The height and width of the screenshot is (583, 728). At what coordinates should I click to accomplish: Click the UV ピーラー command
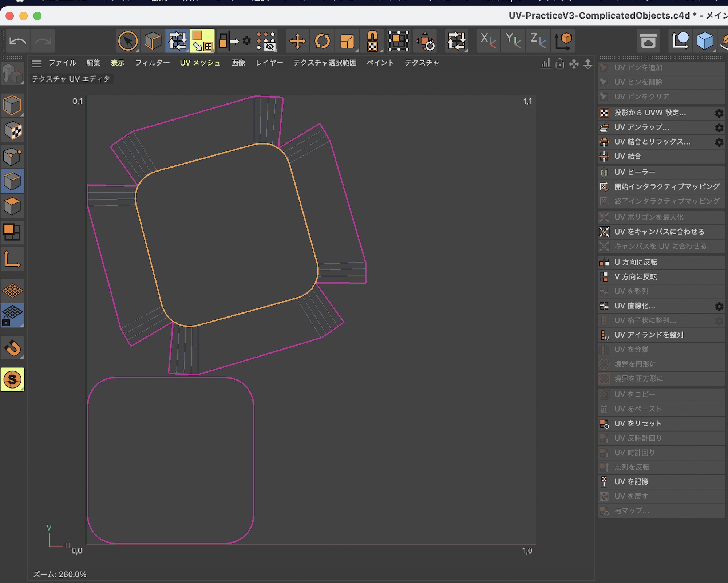tap(634, 172)
